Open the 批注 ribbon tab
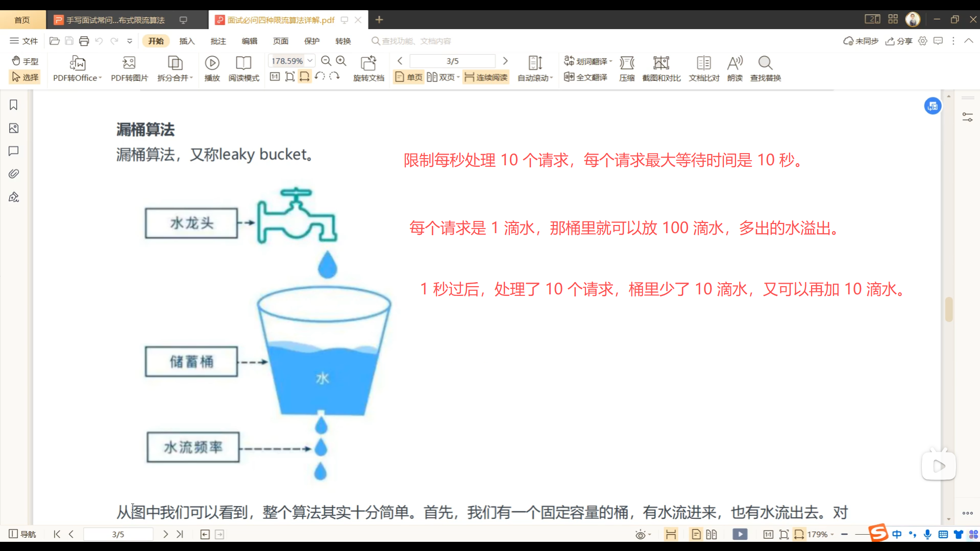The image size is (980, 551). click(218, 41)
